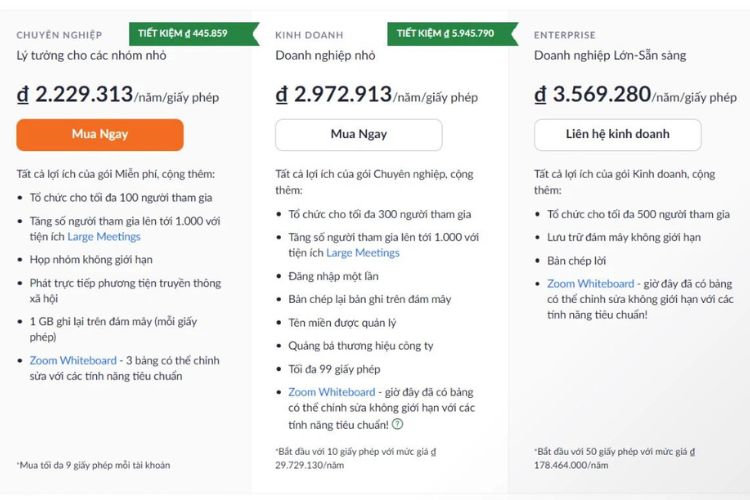Click the ₫ 2.229.313 price text
The width and height of the screenshot is (750, 500).
click(x=75, y=94)
